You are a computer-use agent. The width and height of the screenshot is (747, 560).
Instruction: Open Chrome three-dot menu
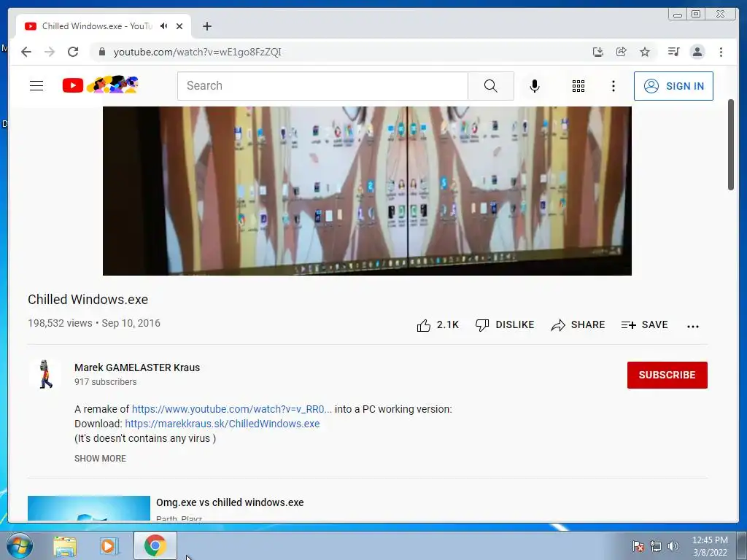pyautogui.click(x=721, y=52)
